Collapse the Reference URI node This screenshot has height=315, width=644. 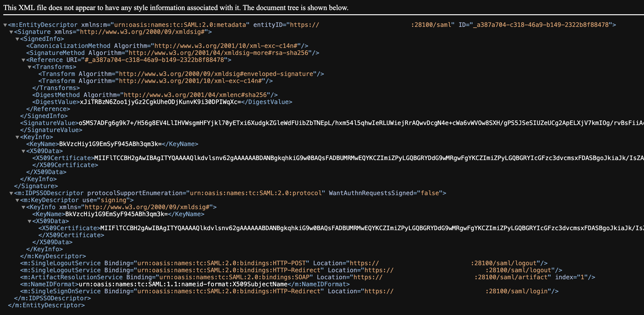tap(23, 60)
